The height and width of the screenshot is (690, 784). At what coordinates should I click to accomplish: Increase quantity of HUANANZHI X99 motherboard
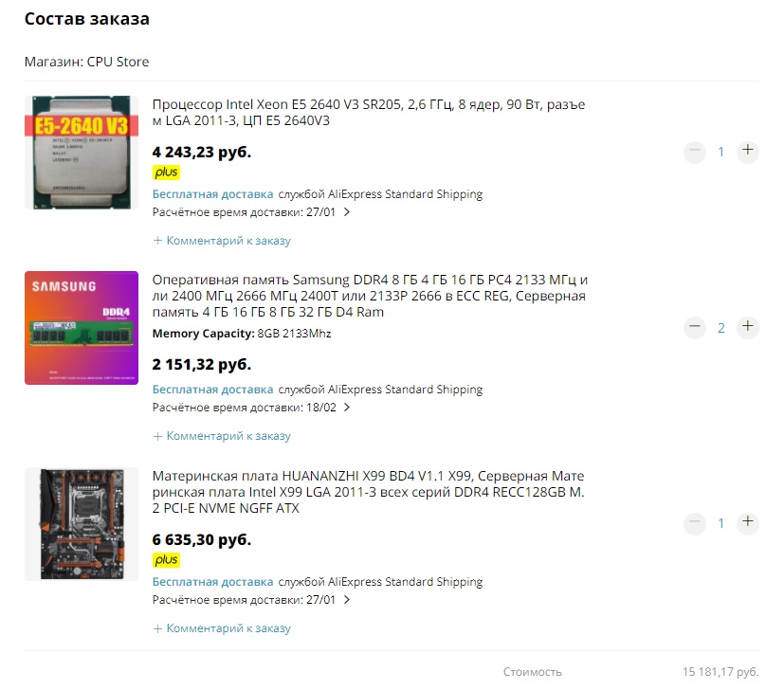[x=747, y=522]
